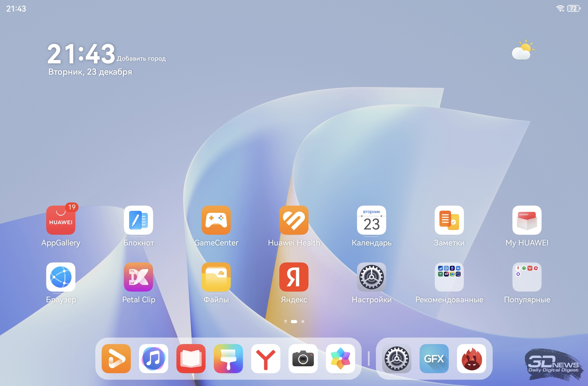This screenshot has height=386, width=588.
Task: Open the Календарь calendar app
Action: [x=371, y=220]
